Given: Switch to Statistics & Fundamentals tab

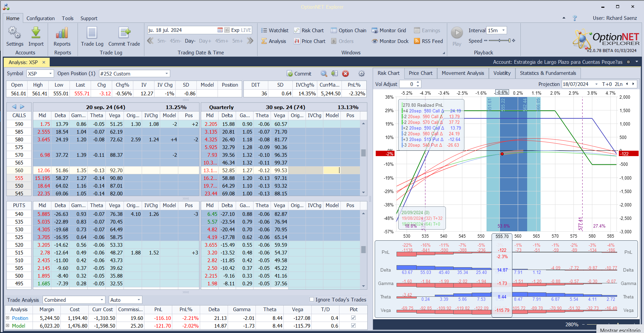Looking at the screenshot, I should (x=548, y=73).
